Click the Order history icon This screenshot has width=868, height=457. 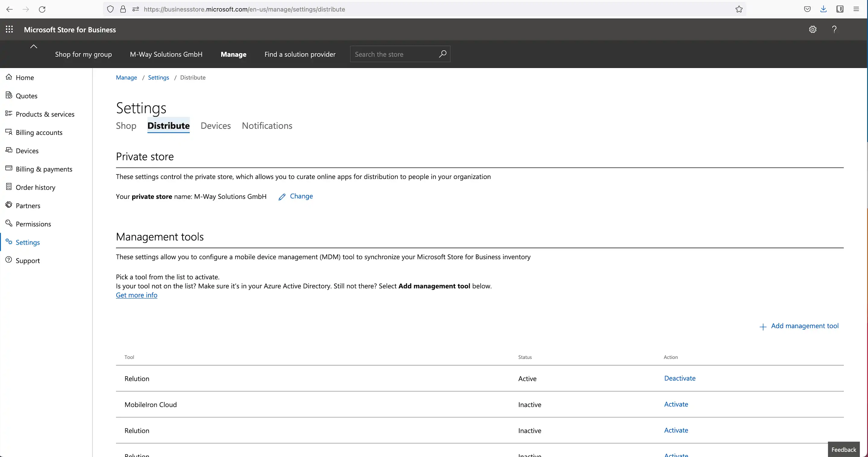9,186
